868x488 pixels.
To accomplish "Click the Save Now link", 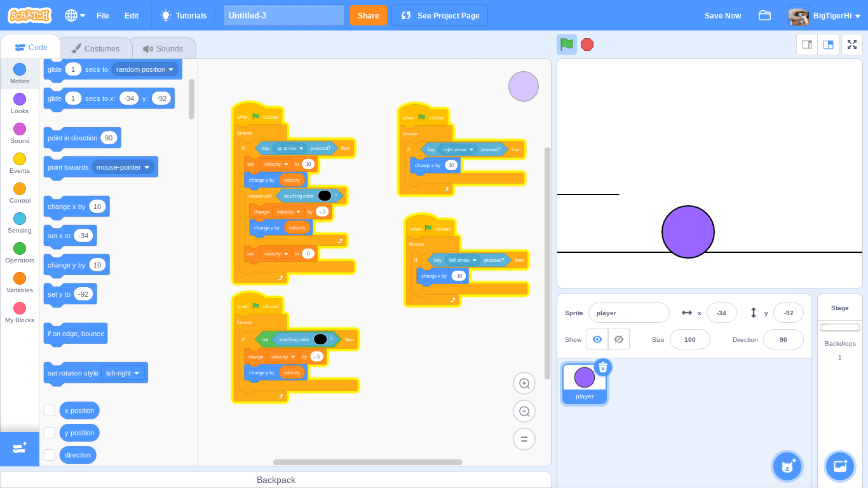I will click(x=722, y=15).
